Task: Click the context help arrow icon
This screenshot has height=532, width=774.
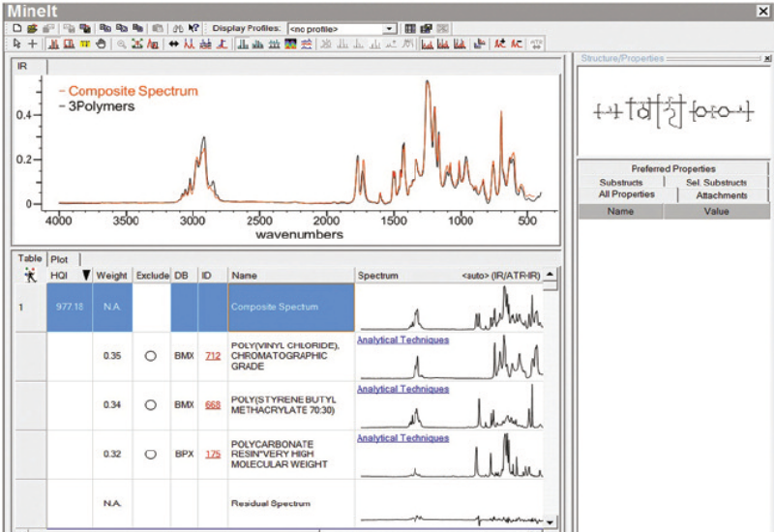Action: [193, 29]
